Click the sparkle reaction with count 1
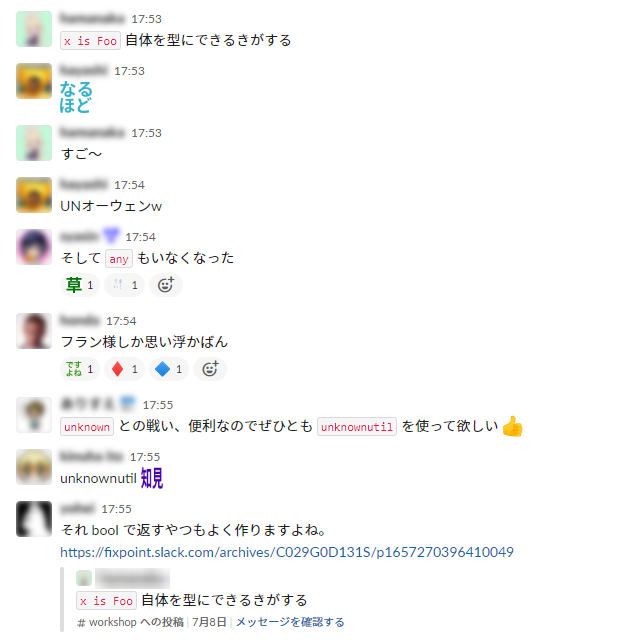 [124, 285]
